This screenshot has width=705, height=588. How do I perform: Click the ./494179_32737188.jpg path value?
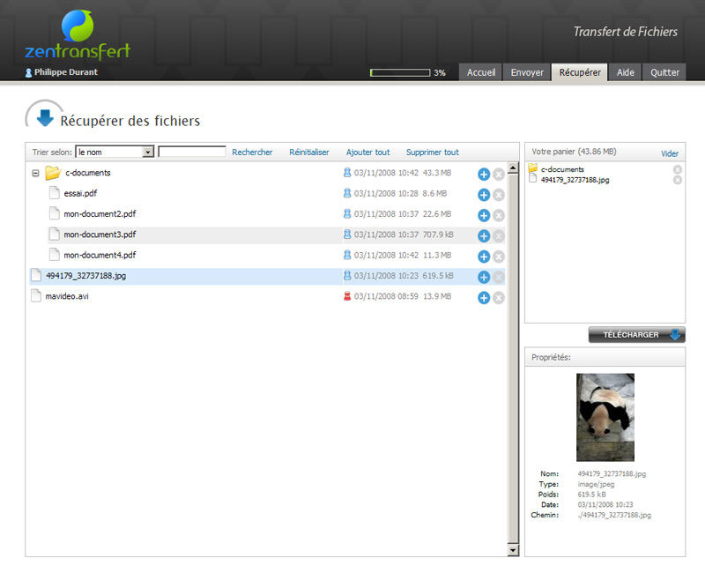(614, 515)
